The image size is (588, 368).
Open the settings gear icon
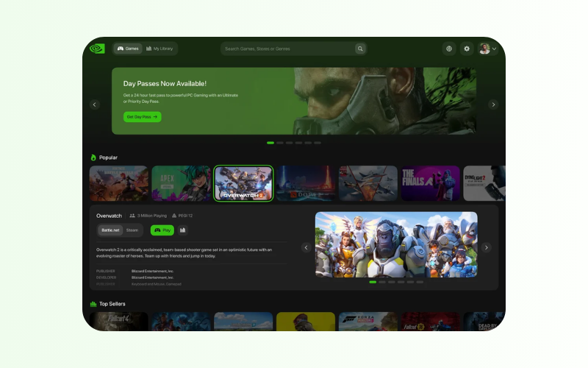467,49
